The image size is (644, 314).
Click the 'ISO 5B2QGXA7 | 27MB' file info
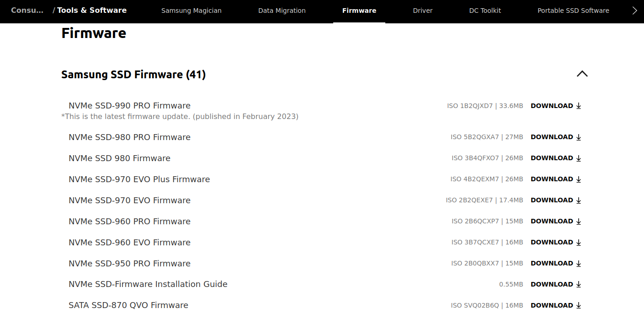(487, 137)
